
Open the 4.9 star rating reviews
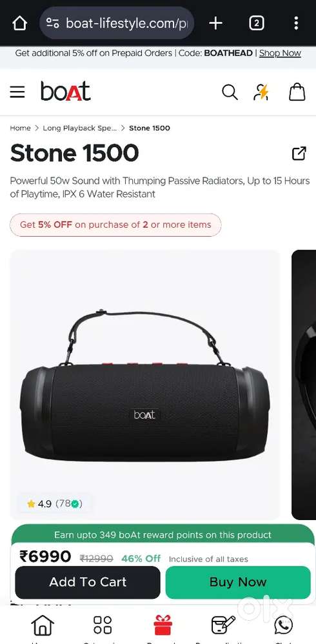tap(55, 503)
